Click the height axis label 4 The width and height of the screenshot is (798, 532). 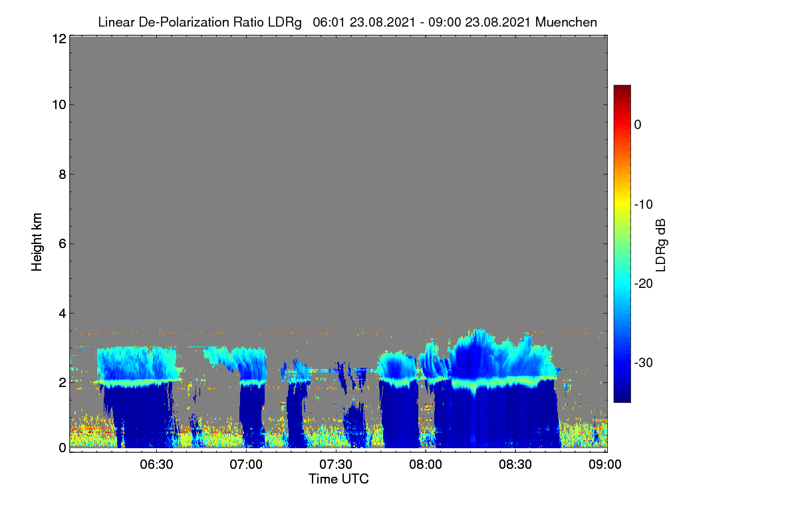(62, 313)
